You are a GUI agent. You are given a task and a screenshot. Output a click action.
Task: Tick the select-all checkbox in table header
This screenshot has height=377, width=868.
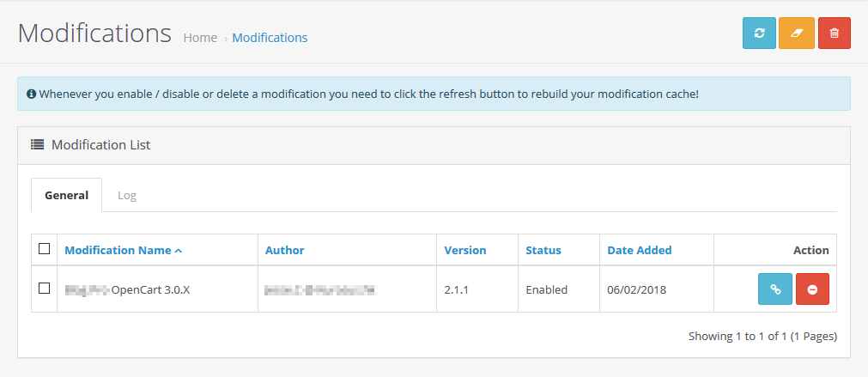point(45,249)
